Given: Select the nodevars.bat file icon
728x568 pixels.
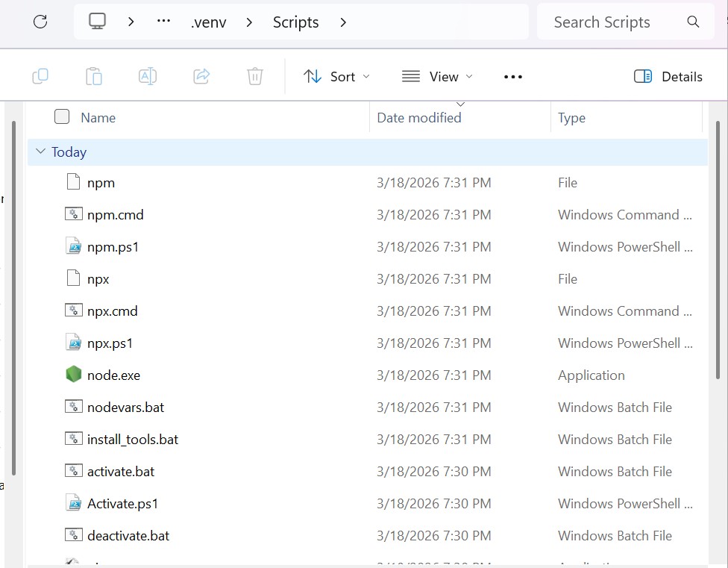Looking at the screenshot, I should click(x=73, y=406).
